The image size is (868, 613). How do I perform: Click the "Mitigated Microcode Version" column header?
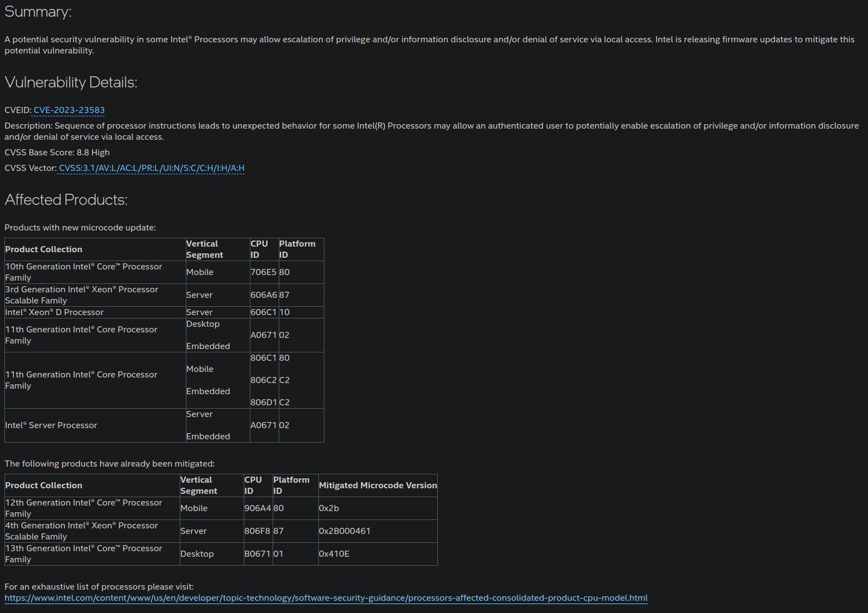pyautogui.click(x=378, y=486)
